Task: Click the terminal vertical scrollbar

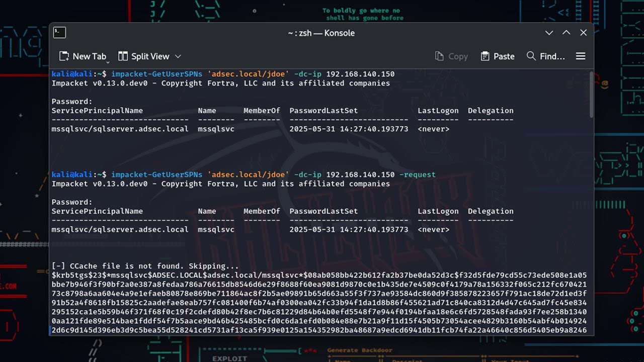Action: 591,94
